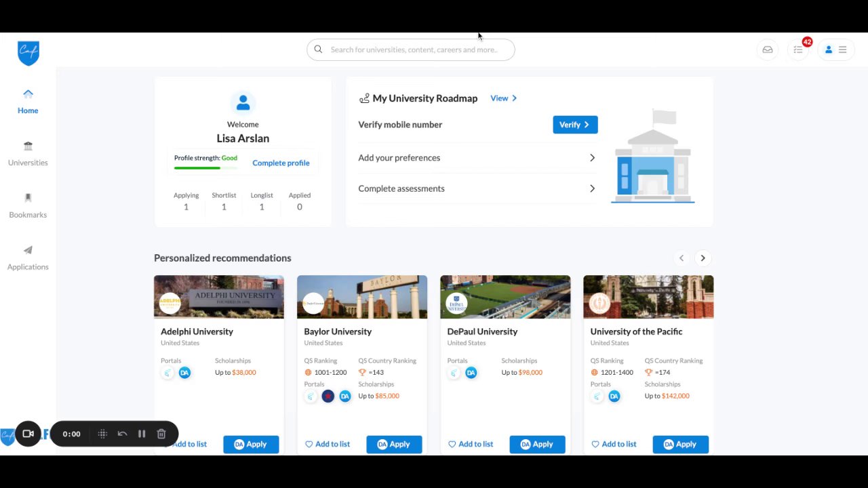This screenshot has width=868, height=488.
Task: Click the profile avatar above Welcome
Action: coord(243,103)
